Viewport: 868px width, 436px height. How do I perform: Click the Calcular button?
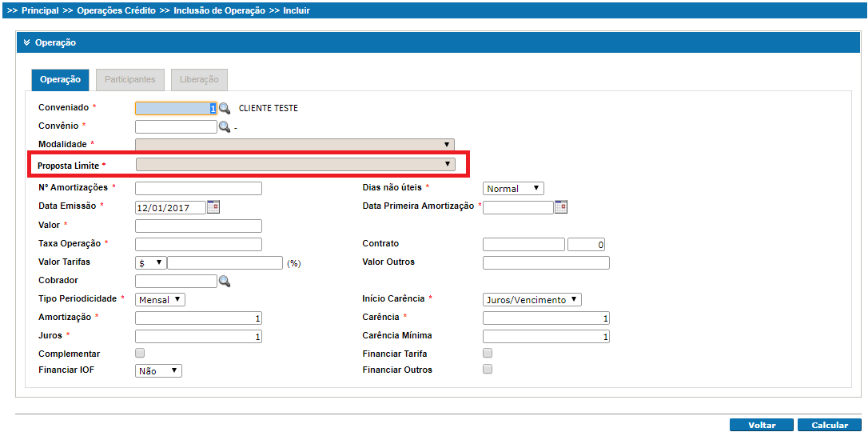click(x=829, y=425)
